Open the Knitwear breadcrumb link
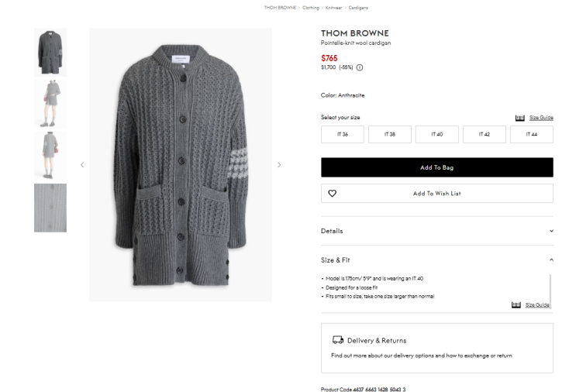The image size is (576, 392). click(334, 7)
